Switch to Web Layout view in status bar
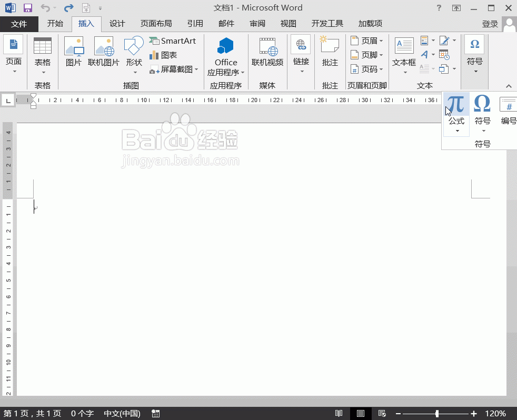Screen dimensions: 517x420 [382, 414]
